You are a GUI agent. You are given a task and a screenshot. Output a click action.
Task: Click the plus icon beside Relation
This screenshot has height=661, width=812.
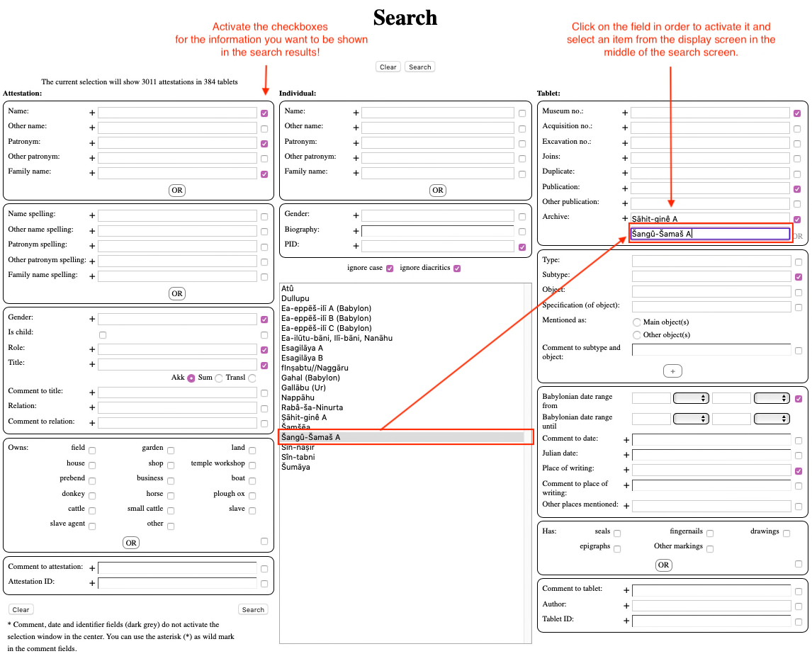pyautogui.click(x=92, y=408)
